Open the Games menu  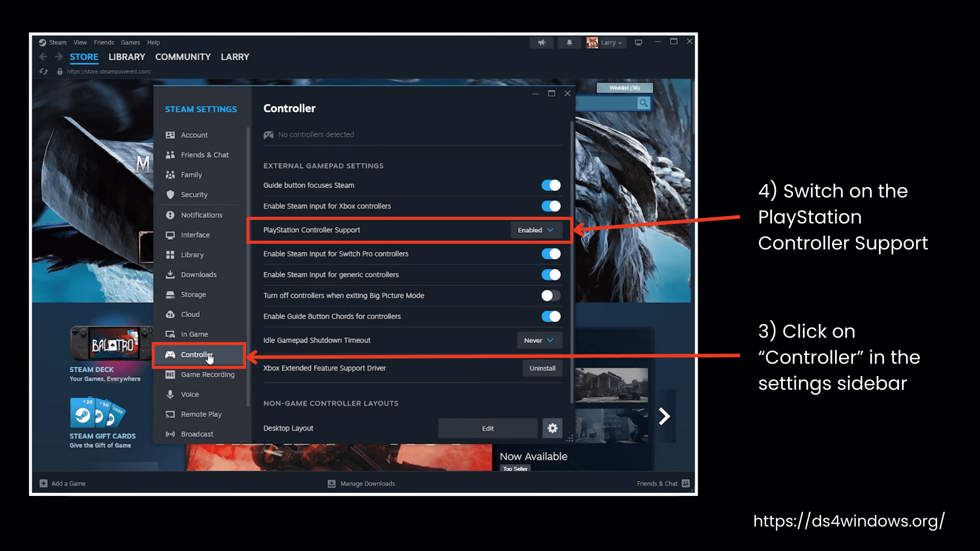tap(131, 42)
